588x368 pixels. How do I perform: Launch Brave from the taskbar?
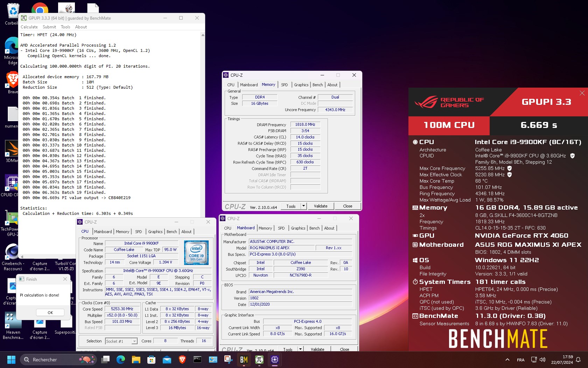coord(182,360)
